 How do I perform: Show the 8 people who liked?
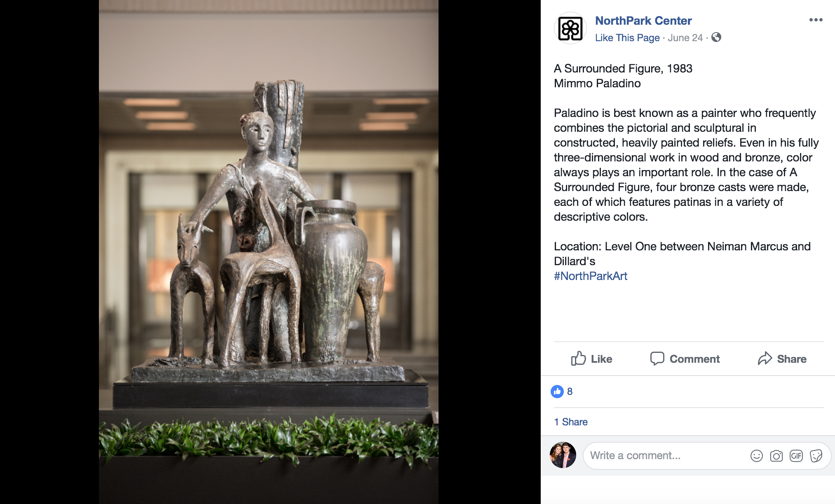[570, 392]
